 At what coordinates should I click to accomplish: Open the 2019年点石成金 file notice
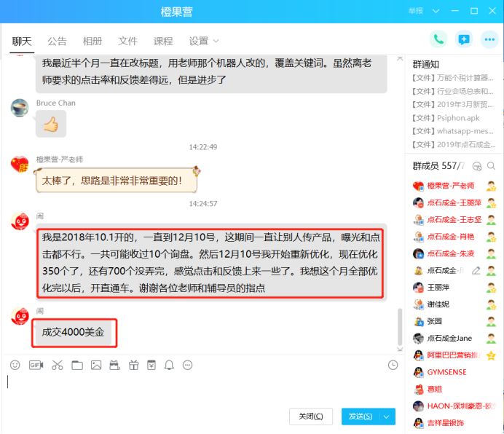coord(454,145)
